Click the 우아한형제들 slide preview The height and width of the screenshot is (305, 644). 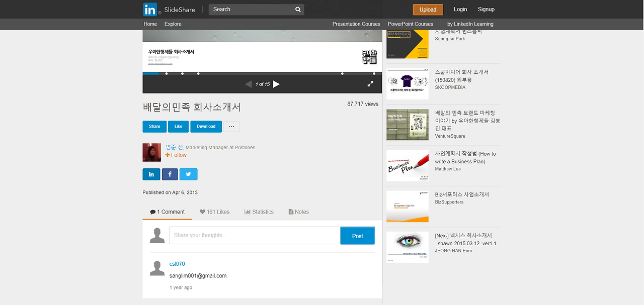click(262, 51)
